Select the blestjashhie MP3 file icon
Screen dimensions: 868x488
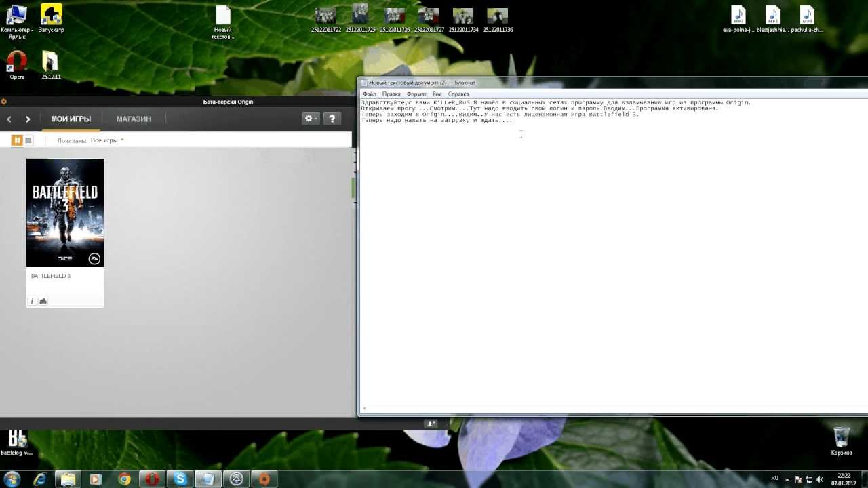coord(772,19)
